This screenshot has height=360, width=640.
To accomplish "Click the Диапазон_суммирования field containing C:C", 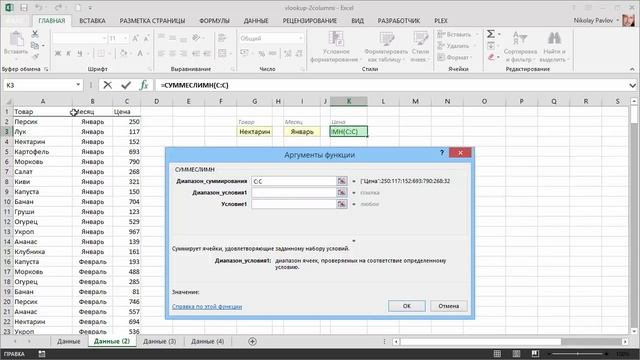I will click(293, 181).
